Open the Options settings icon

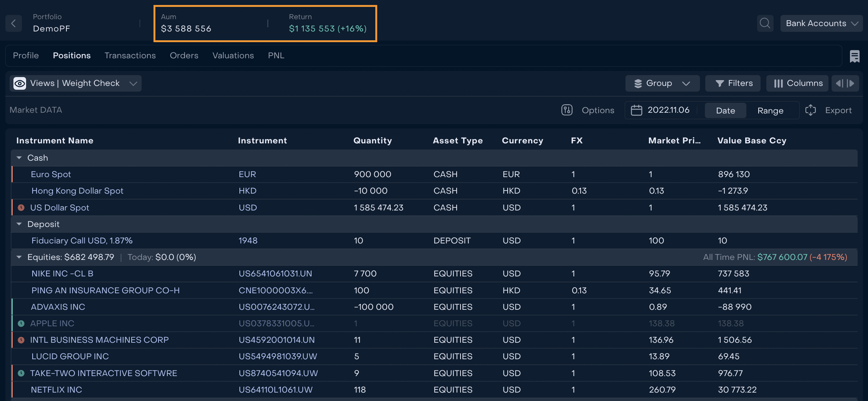click(x=567, y=110)
